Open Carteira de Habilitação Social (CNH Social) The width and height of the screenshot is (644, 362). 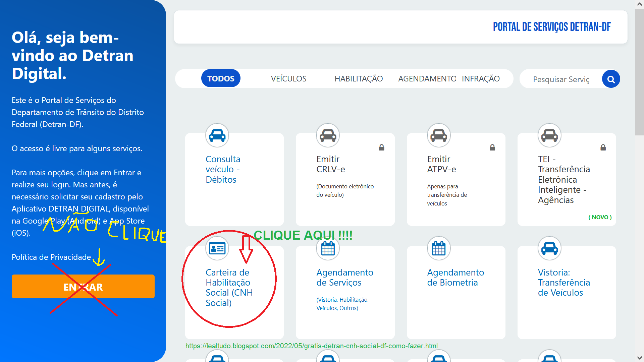tap(229, 288)
